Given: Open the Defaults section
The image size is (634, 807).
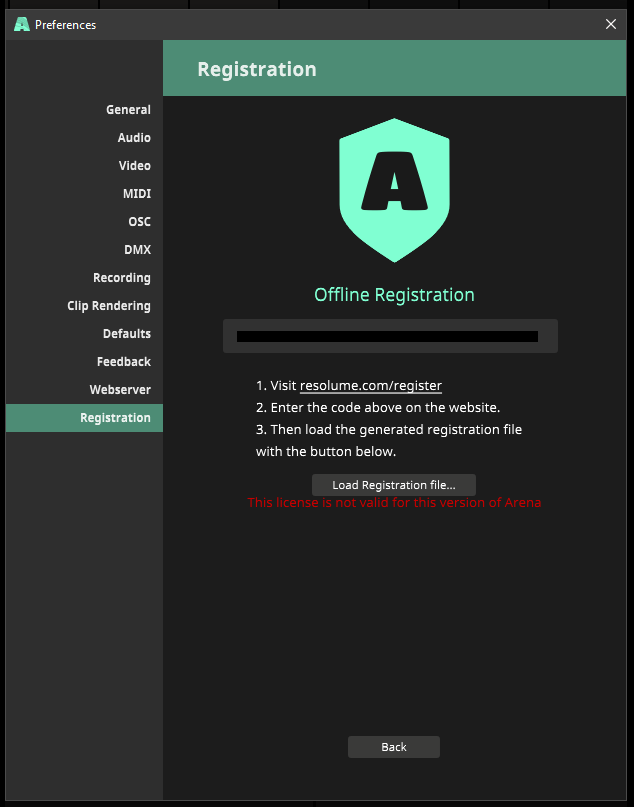Looking at the screenshot, I should 126,334.
